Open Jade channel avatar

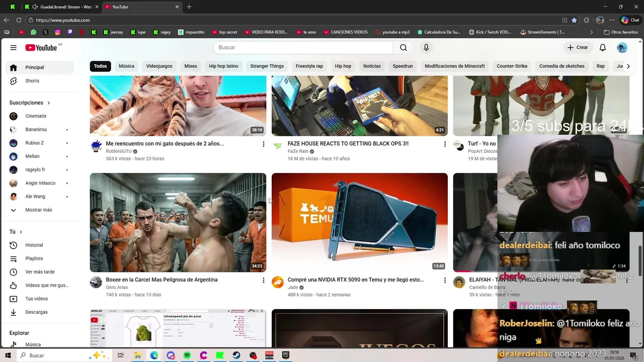278,282
